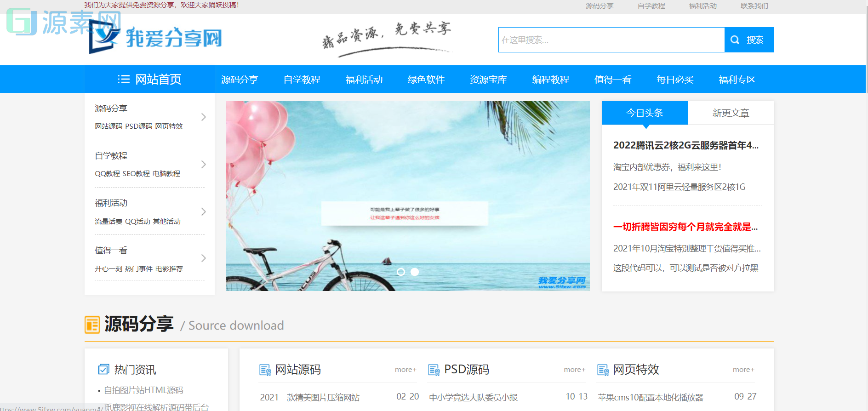Open sidebar 网站源码 link
The width and height of the screenshot is (868, 411).
[108, 126]
